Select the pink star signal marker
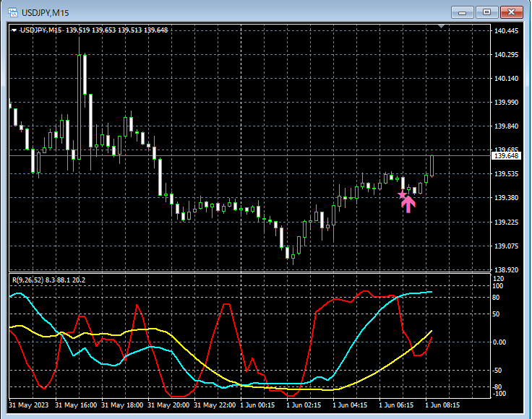This screenshot has width=532, height=419. tap(402, 195)
